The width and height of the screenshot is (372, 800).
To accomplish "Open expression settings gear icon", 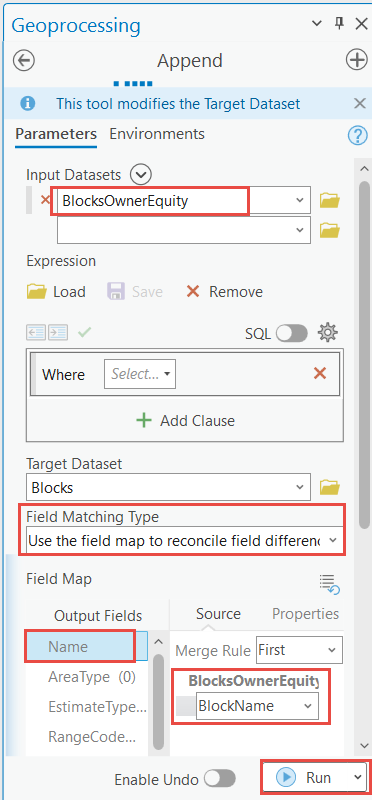I will click(x=328, y=333).
